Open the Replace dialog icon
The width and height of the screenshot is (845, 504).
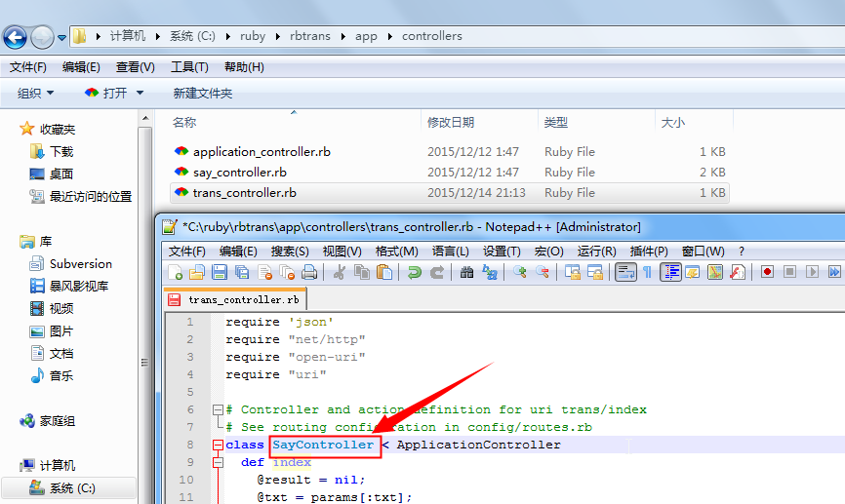point(489,272)
